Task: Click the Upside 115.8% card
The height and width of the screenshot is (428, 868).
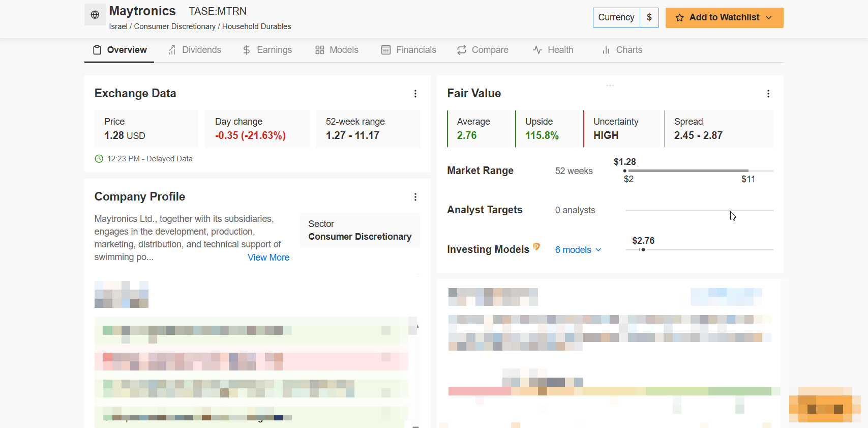Action: 548,129
